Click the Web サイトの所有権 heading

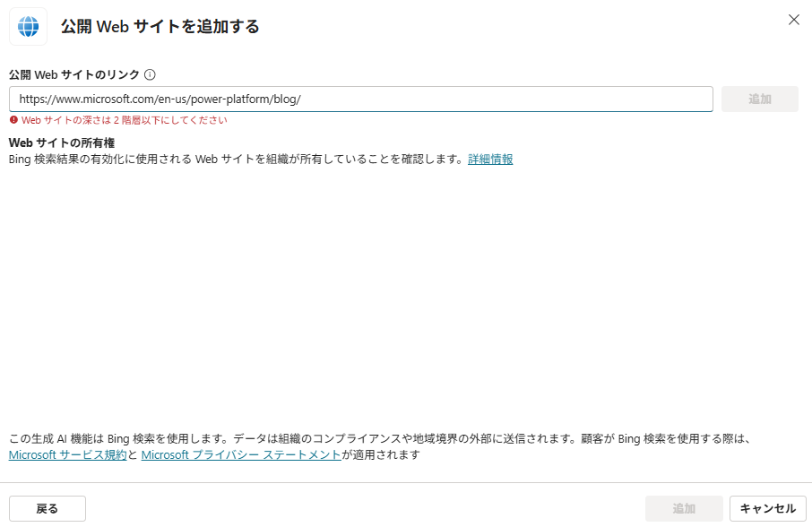click(62, 143)
